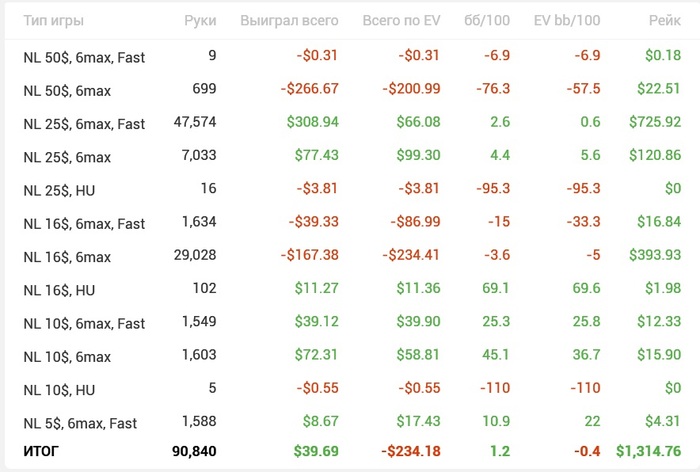Click the NL 5$, 6max, Fast row

pyautogui.click(x=80, y=423)
